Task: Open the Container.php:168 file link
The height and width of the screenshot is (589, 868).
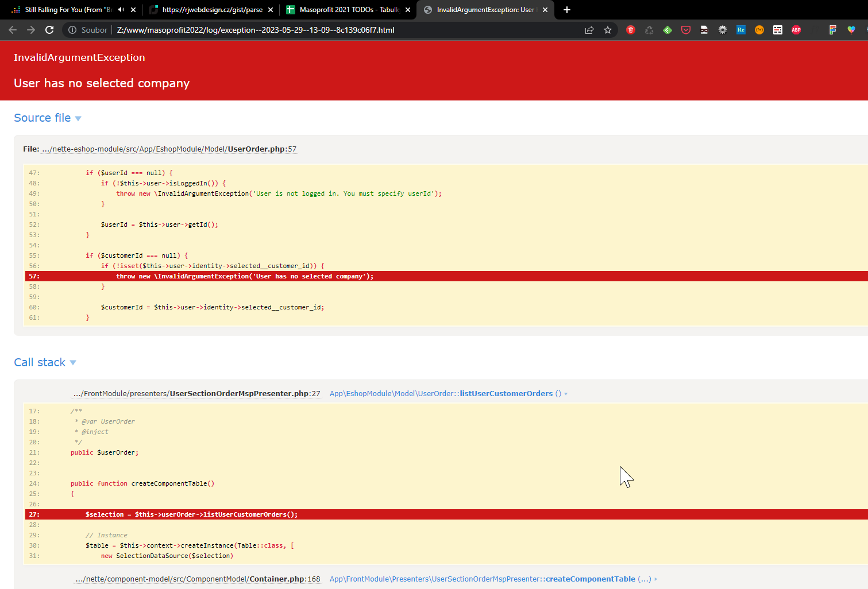Action: pyautogui.click(x=198, y=579)
